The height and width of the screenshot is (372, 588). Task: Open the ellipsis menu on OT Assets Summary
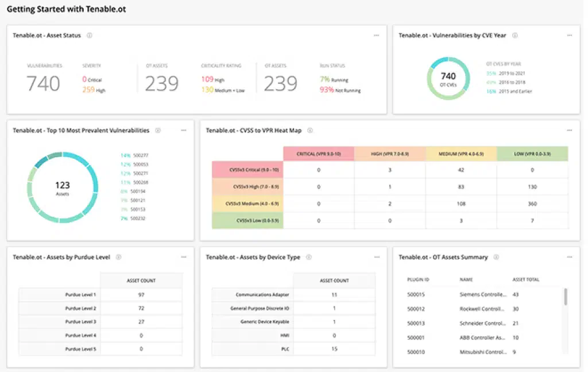tap(571, 258)
